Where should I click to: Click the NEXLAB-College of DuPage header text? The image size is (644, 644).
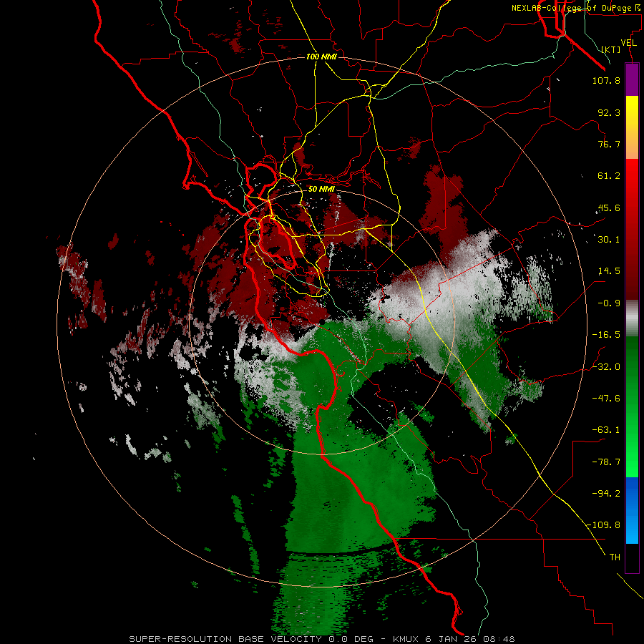[x=575, y=8]
